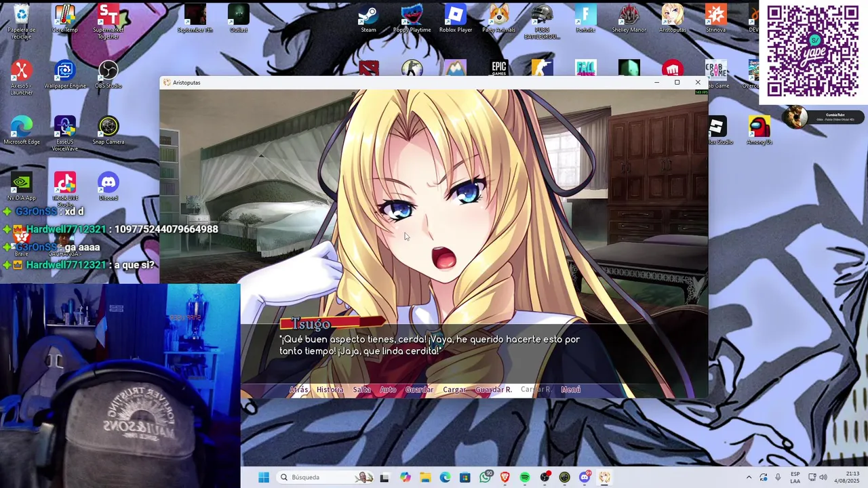Select the Epic Games desktop icon

498,68
